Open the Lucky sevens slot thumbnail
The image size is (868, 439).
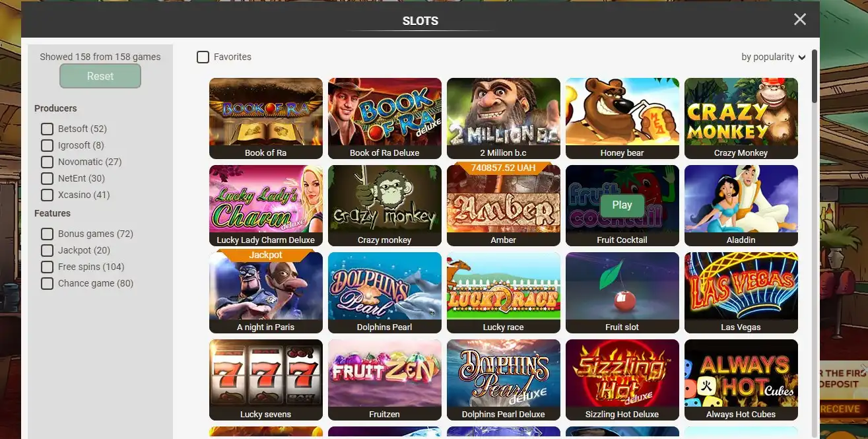click(265, 380)
